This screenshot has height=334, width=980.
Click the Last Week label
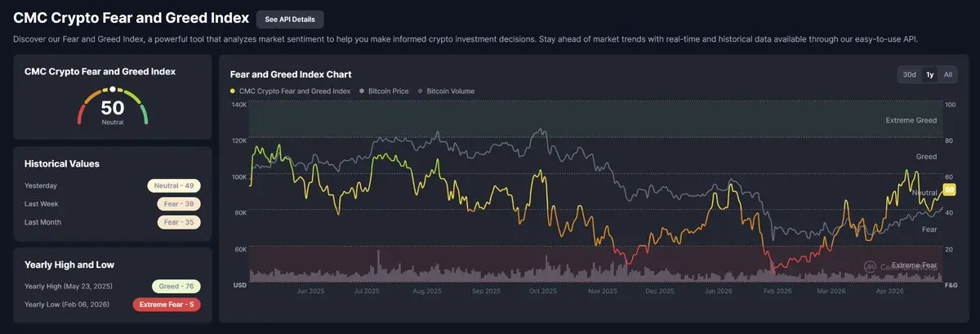[41, 203]
